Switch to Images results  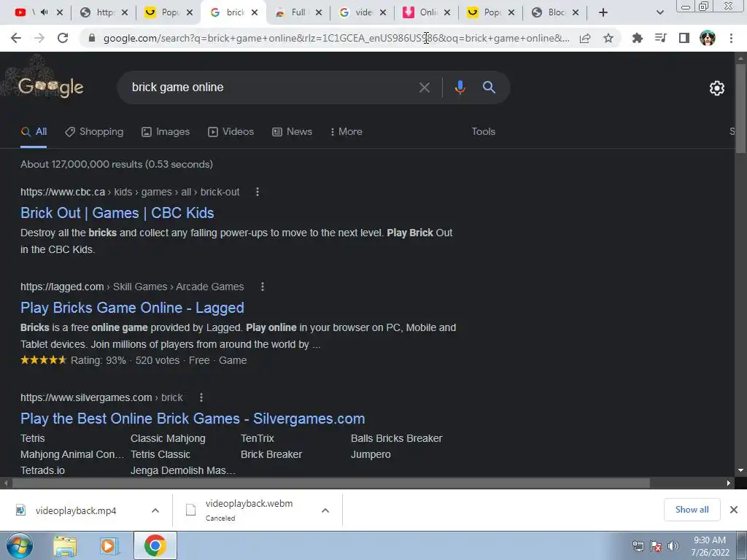(166, 132)
